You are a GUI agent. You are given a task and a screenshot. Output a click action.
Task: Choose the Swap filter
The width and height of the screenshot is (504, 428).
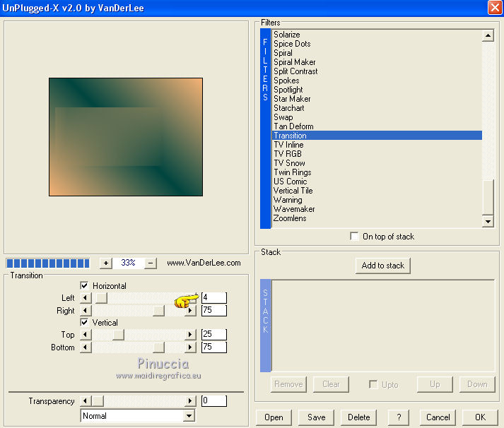(x=283, y=117)
